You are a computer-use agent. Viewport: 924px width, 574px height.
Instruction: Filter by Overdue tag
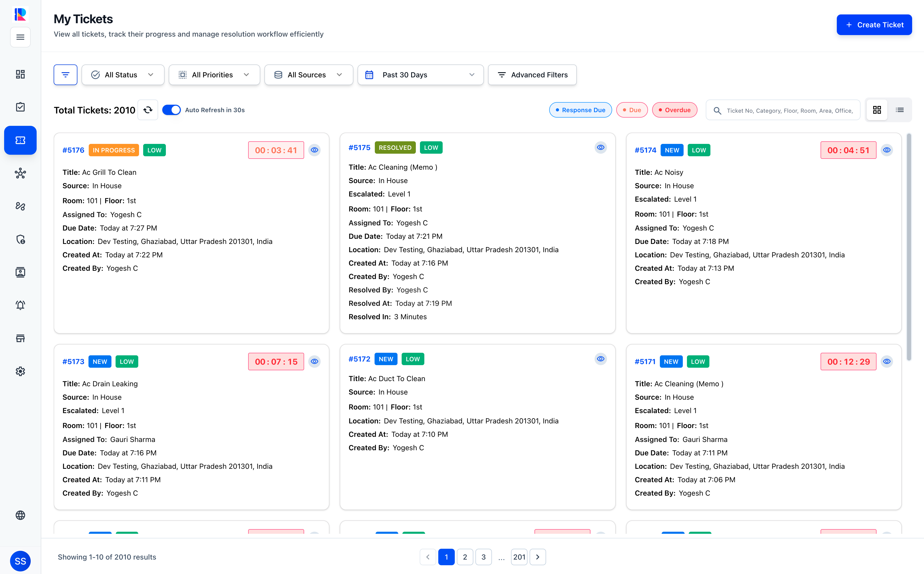coord(675,110)
